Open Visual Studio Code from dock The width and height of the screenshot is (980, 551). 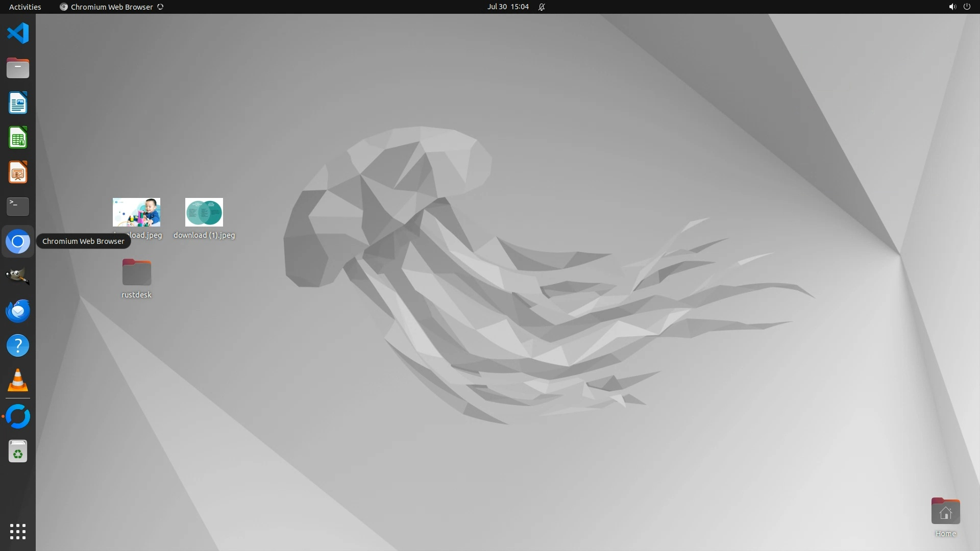(x=18, y=34)
